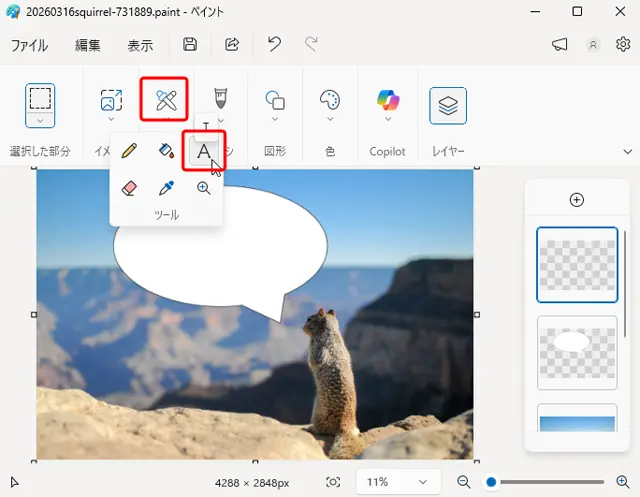Image resolution: width=640 pixels, height=497 pixels.
Task: Close the Paint window
Action: tap(620, 11)
